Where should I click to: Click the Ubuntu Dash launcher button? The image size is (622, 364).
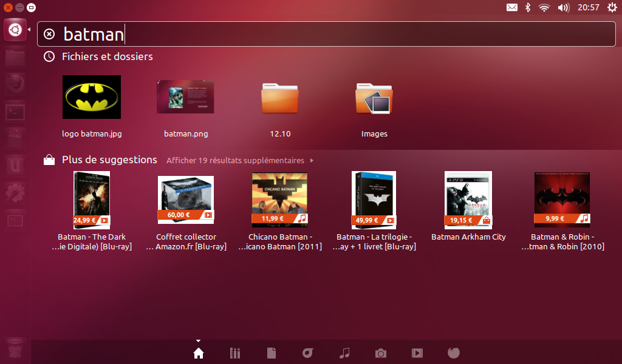tap(15, 30)
